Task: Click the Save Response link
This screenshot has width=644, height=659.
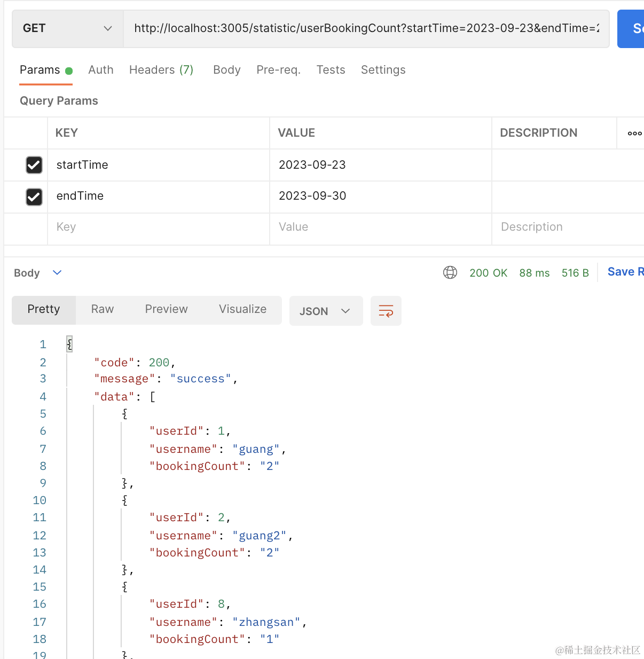Action: tap(625, 272)
